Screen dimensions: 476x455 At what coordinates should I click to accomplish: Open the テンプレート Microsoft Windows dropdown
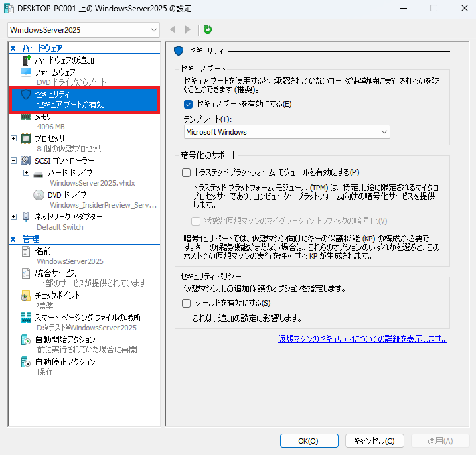pyautogui.click(x=287, y=132)
